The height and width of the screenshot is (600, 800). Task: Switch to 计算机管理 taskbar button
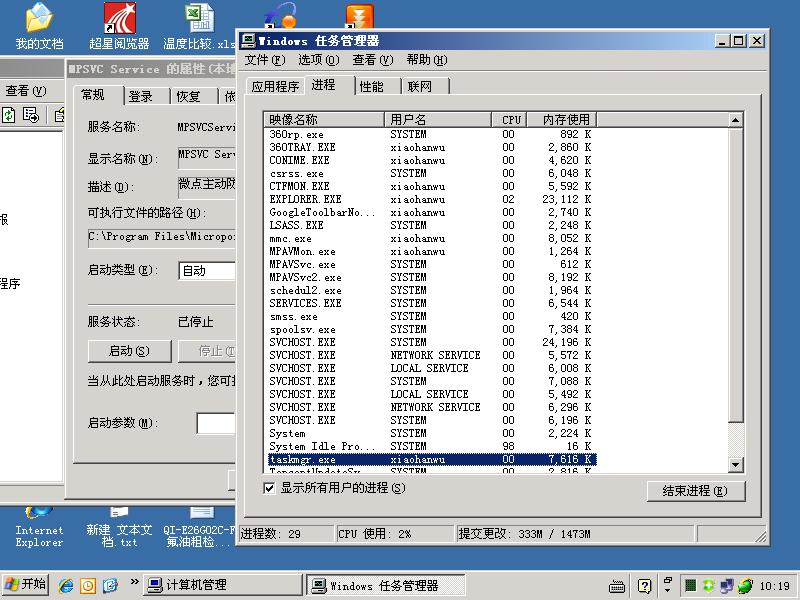[222, 585]
